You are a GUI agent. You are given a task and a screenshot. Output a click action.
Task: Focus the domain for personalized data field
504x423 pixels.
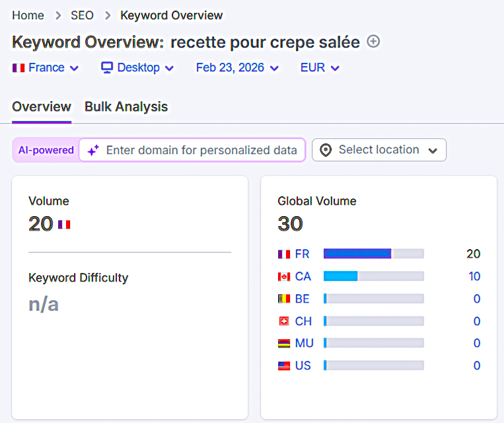click(192, 150)
